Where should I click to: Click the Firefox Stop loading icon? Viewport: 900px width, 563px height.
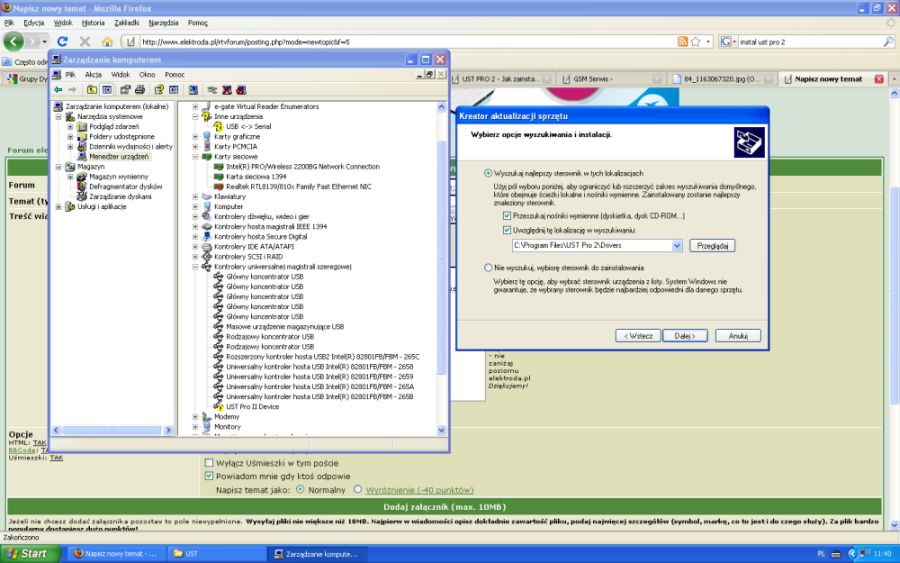pos(85,41)
